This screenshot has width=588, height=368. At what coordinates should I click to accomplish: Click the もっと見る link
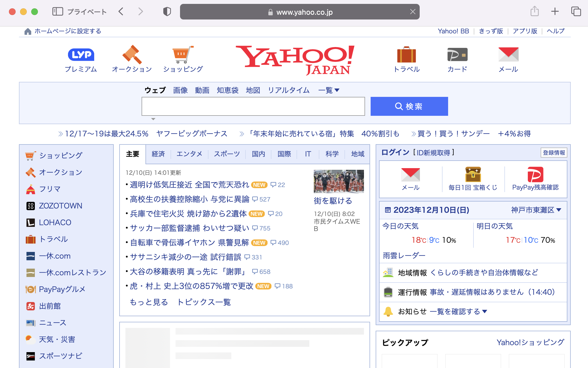click(149, 302)
